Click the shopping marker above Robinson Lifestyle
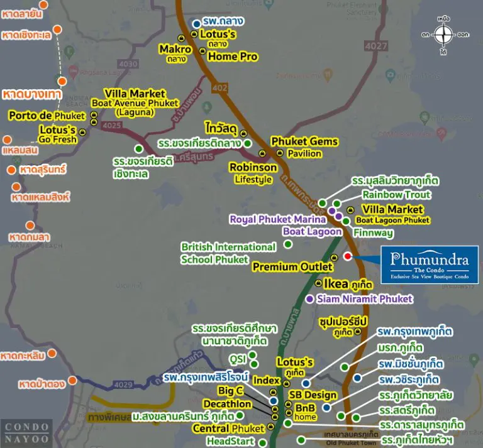This screenshot has height=448, width=483. [262, 153]
